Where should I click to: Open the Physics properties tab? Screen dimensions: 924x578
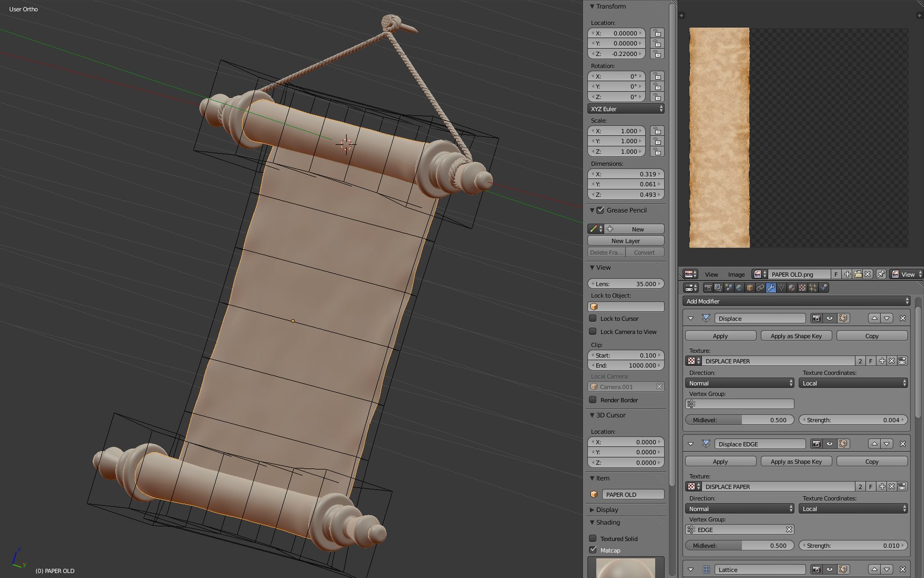pyautogui.click(x=823, y=288)
